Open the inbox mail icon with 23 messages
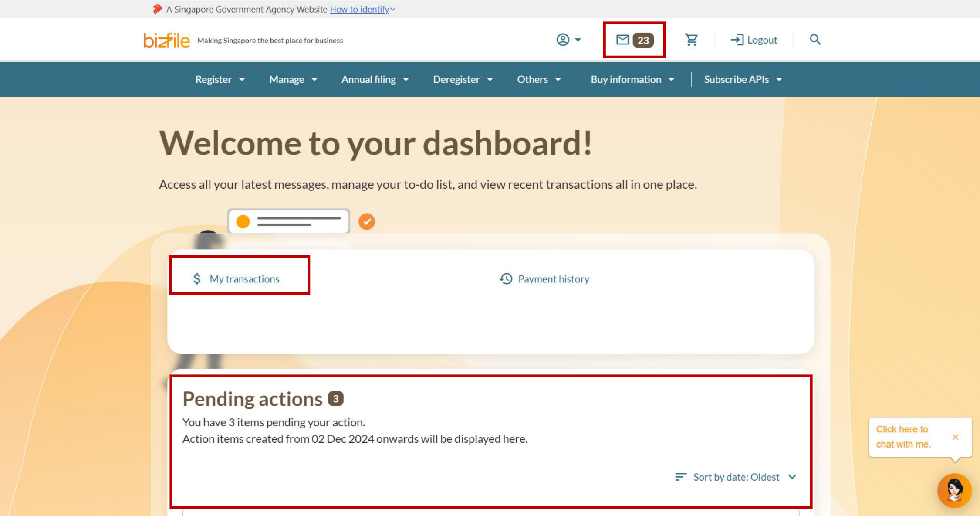 click(x=622, y=40)
